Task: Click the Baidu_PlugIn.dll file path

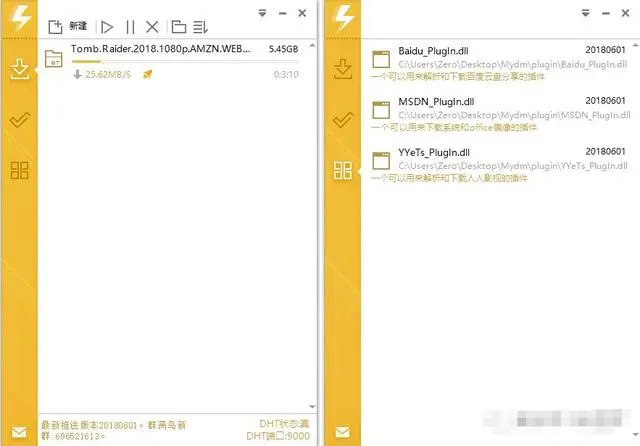Action: click(x=513, y=64)
